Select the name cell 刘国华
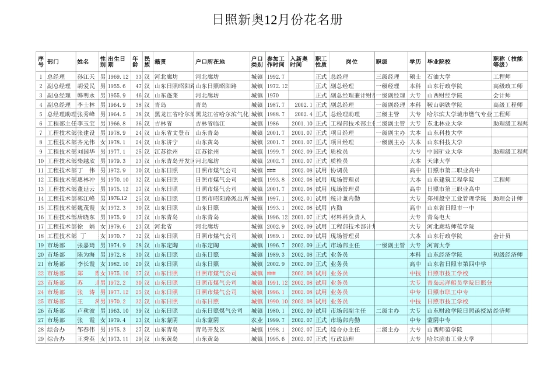The width and height of the screenshot is (554, 392). (86, 152)
